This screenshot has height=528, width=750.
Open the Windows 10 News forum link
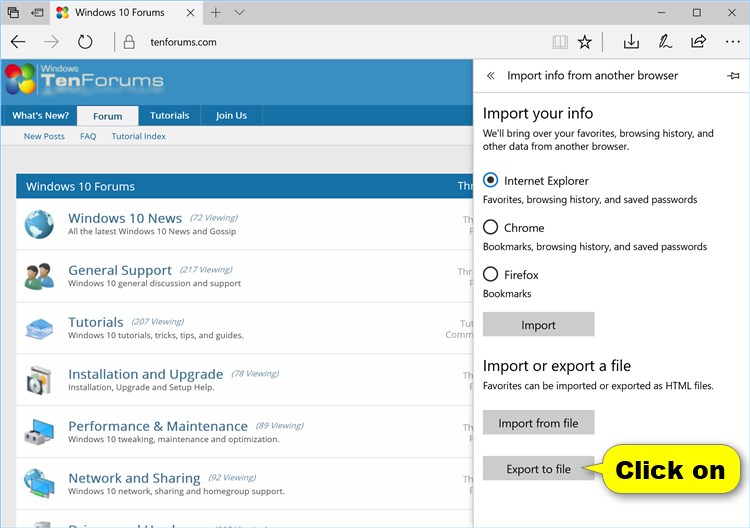pyautogui.click(x=125, y=218)
